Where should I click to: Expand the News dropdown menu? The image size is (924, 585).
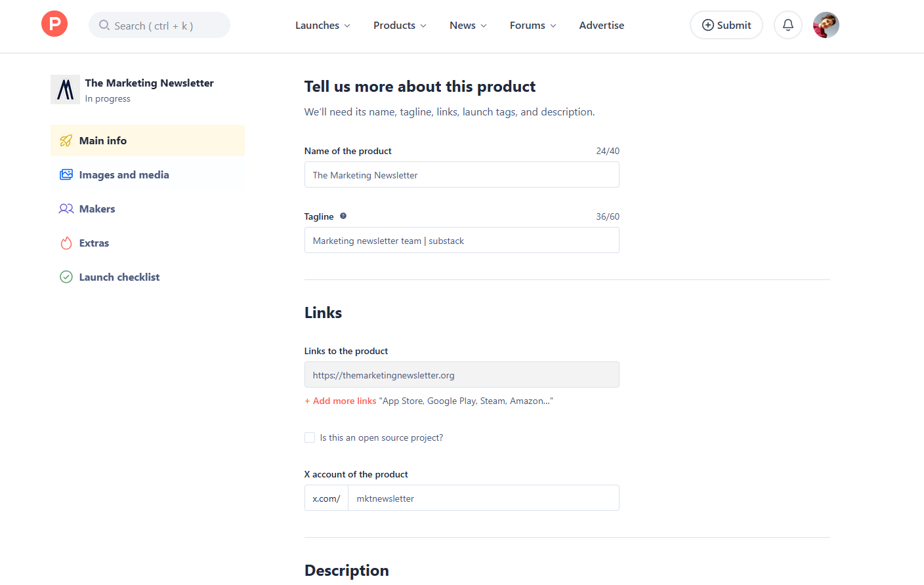pyautogui.click(x=469, y=25)
